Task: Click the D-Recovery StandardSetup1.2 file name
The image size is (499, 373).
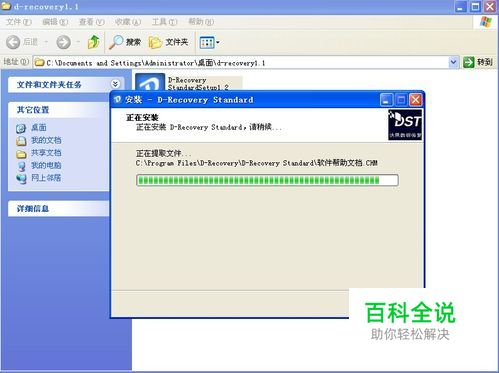Action: [198, 84]
